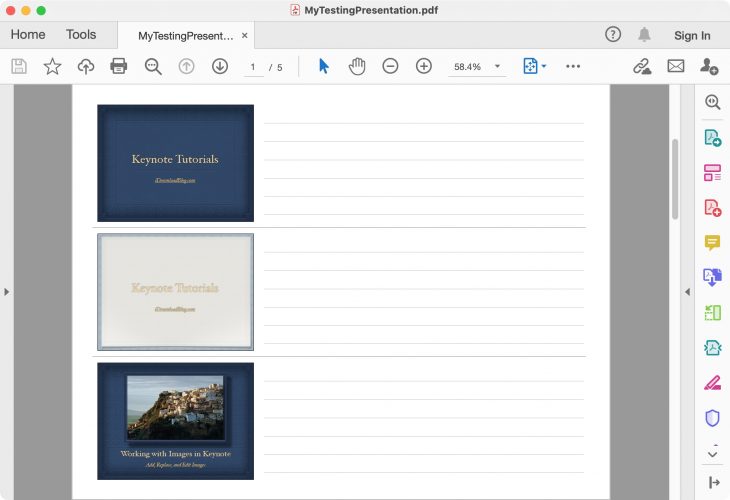Click Sign In

click(692, 35)
